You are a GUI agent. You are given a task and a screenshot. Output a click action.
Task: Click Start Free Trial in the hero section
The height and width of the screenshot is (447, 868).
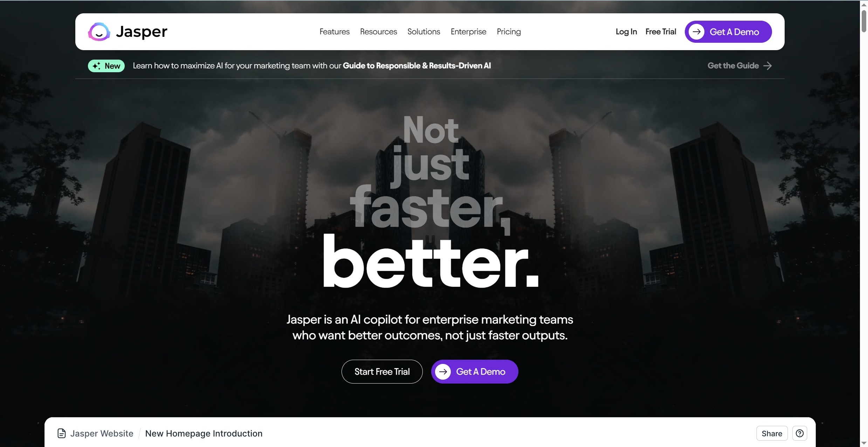click(x=381, y=371)
